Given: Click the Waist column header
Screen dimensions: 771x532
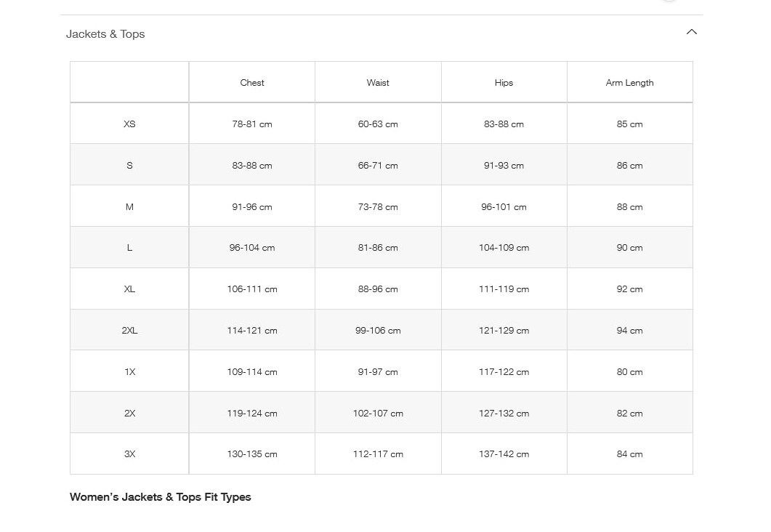Looking at the screenshot, I should click(x=378, y=83).
